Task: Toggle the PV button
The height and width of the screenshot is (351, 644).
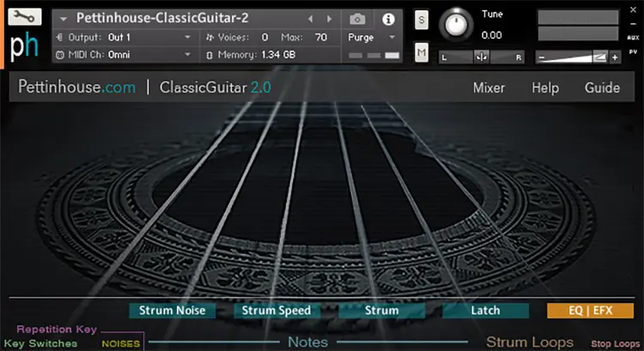Action: [633, 52]
